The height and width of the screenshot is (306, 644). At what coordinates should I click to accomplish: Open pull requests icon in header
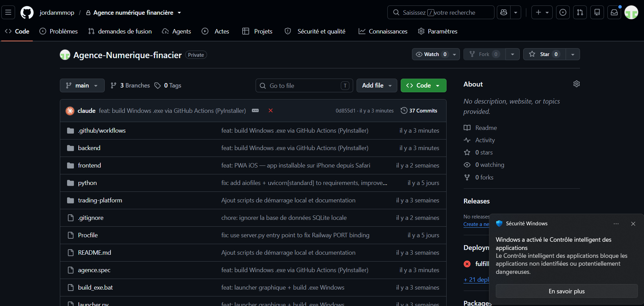point(580,12)
